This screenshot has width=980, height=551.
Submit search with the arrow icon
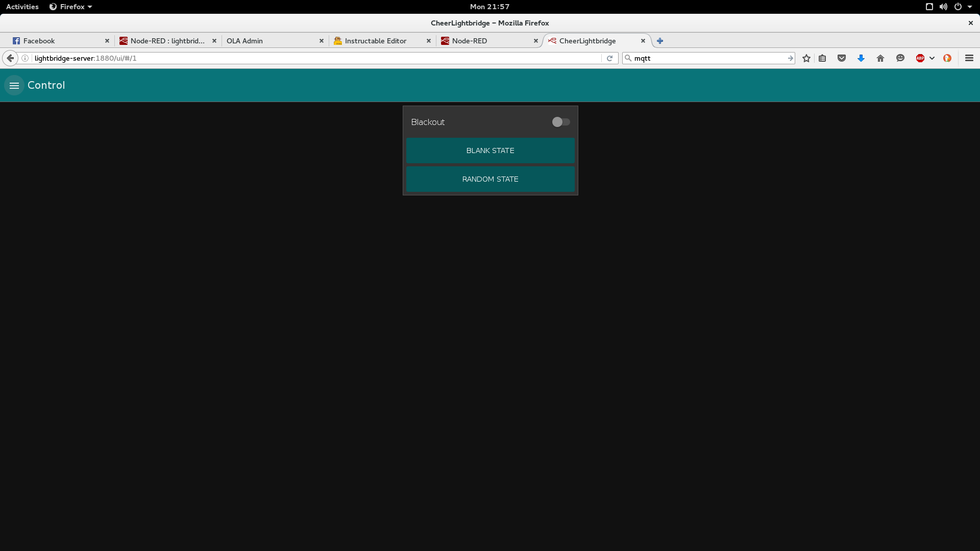pyautogui.click(x=790, y=58)
